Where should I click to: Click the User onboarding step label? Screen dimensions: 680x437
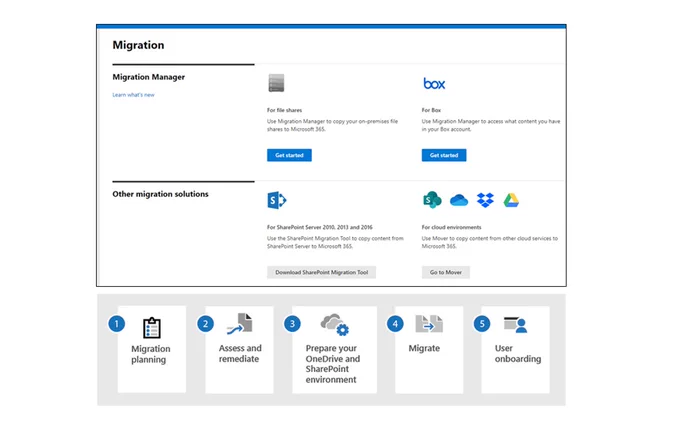click(x=518, y=353)
